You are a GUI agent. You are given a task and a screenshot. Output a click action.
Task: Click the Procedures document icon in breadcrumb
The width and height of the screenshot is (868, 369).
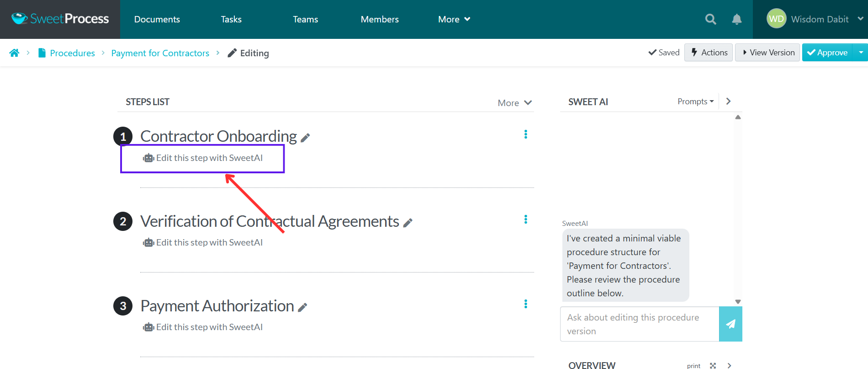point(42,53)
